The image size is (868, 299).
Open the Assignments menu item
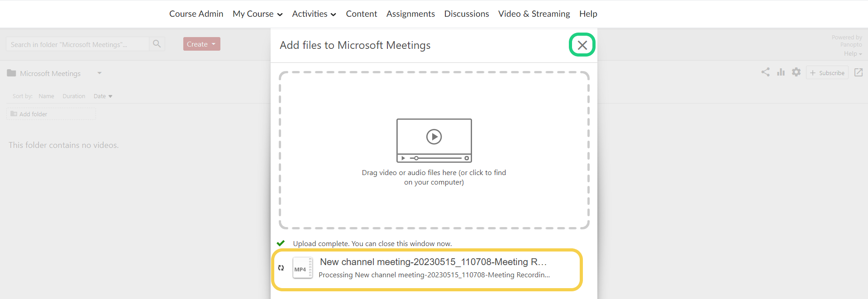410,14
